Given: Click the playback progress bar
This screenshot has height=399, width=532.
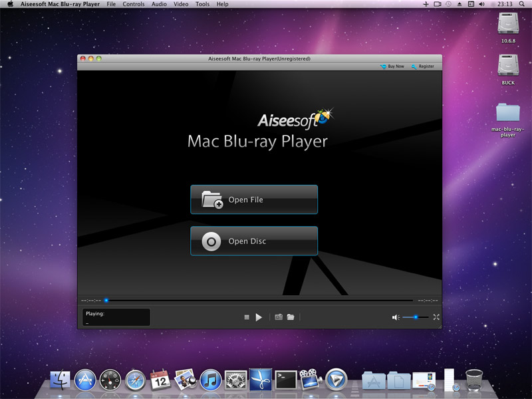Looking at the screenshot, I should (x=259, y=301).
